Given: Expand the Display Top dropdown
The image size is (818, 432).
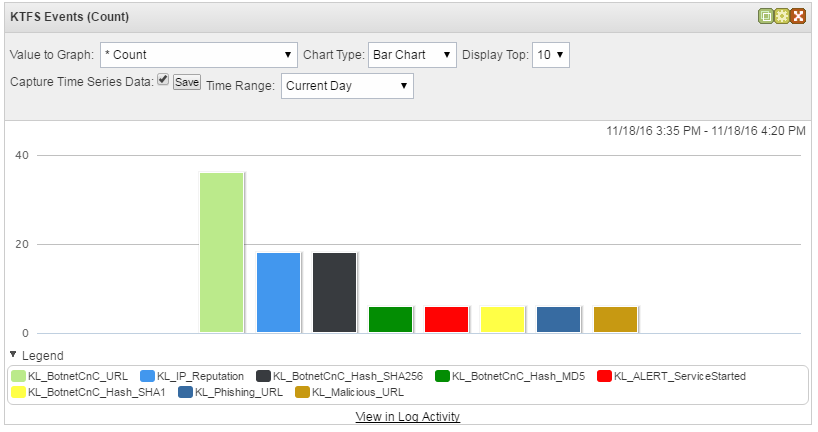Looking at the screenshot, I should coord(550,54).
